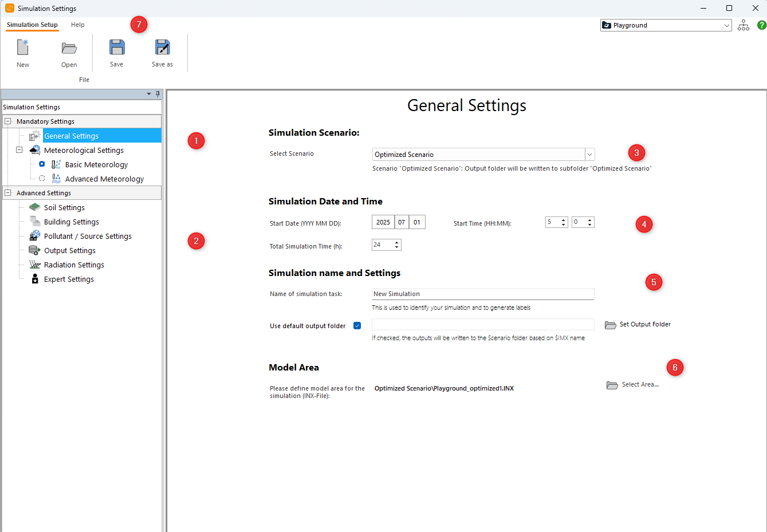Open the Help menu tab
Screen dimensions: 767x532
[78, 25]
